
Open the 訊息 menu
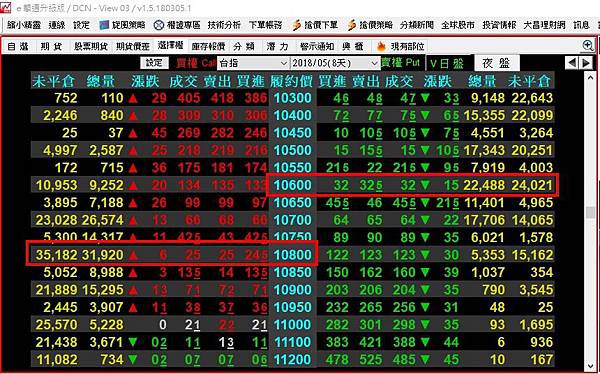coord(582,25)
